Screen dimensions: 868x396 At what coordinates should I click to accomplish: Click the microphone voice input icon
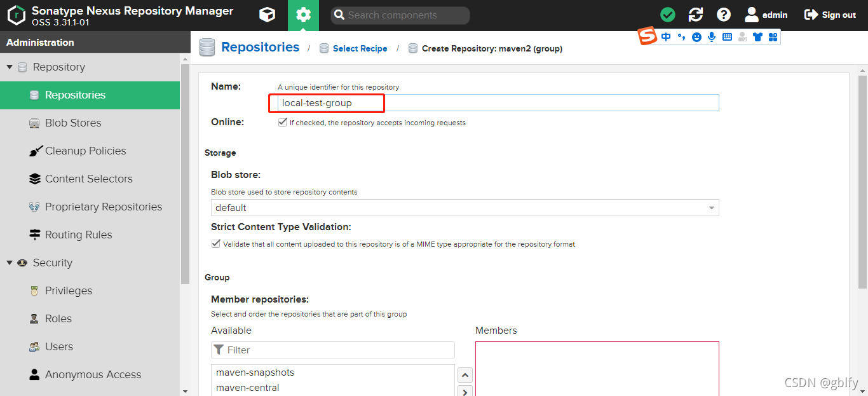(712, 37)
